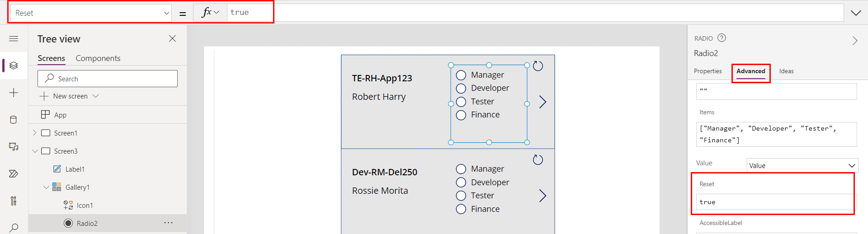This screenshot has height=234, width=868.
Task: Select Finance radio for Robert Harry
Action: (461, 115)
